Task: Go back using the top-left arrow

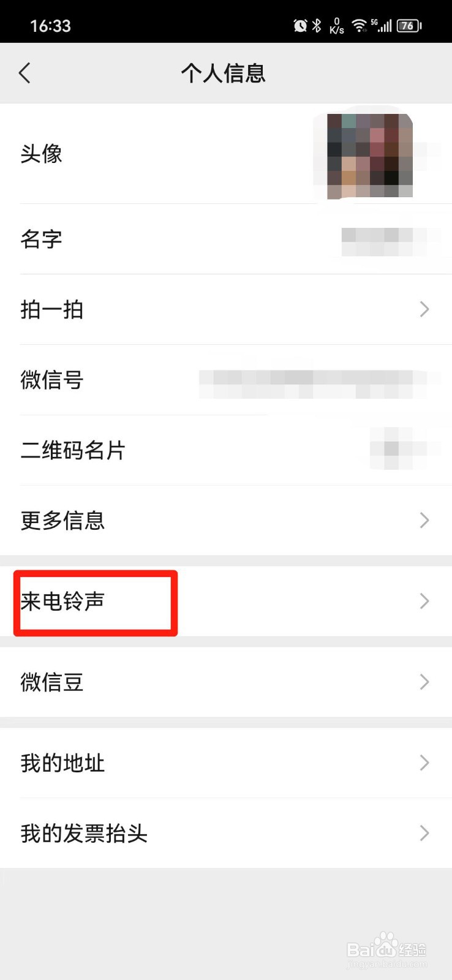Action: click(x=24, y=73)
